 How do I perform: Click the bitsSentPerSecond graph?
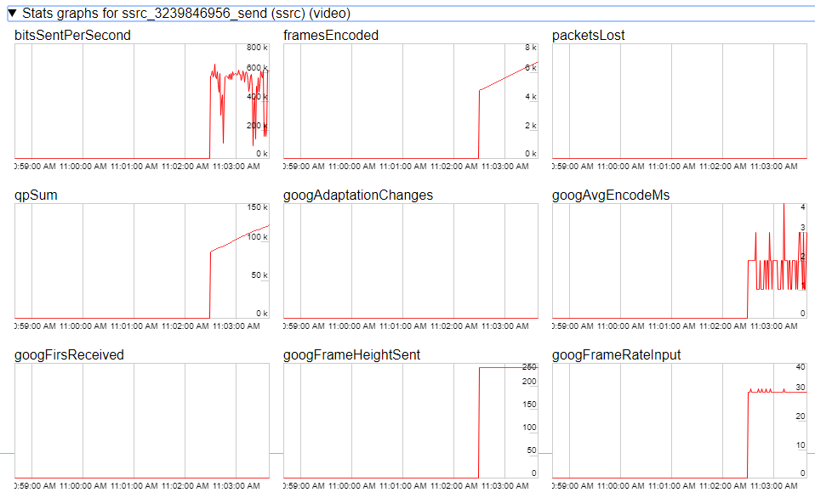(x=142, y=102)
